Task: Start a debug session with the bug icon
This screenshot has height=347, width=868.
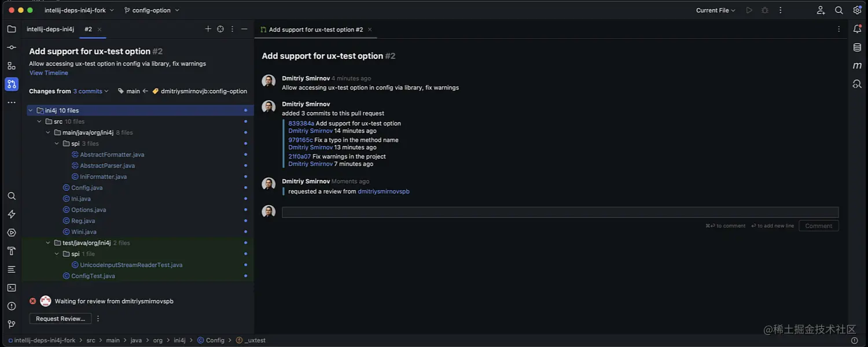Action: point(765,10)
